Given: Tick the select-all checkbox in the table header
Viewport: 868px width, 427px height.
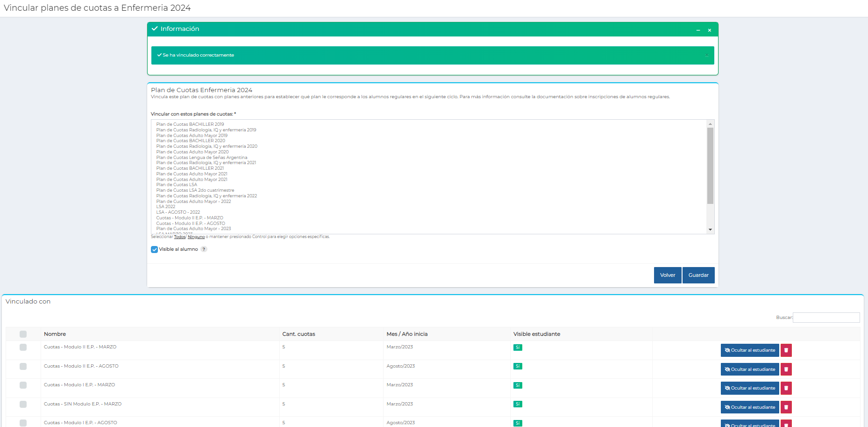Looking at the screenshot, I should pyautogui.click(x=23, y=334).
